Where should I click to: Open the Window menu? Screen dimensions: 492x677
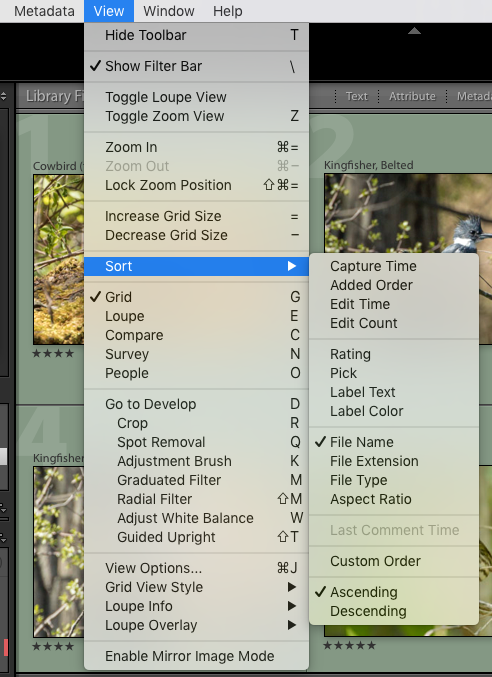click(169, 11)
